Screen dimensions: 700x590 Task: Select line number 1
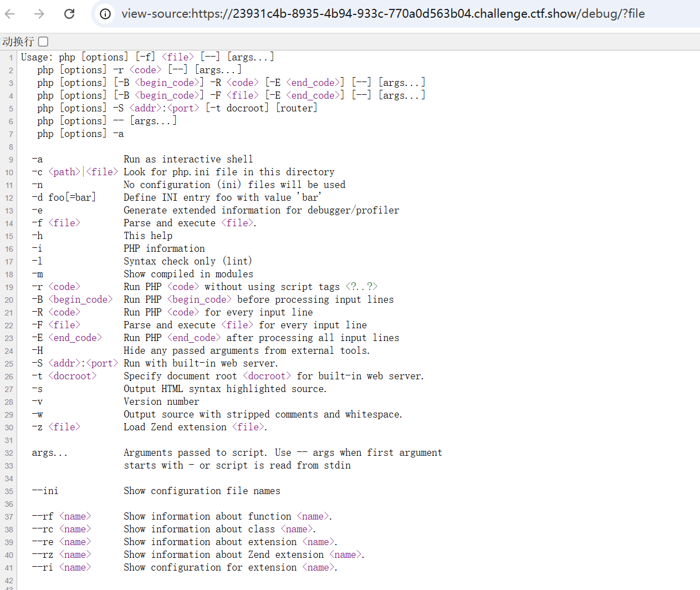pos(11,58)
